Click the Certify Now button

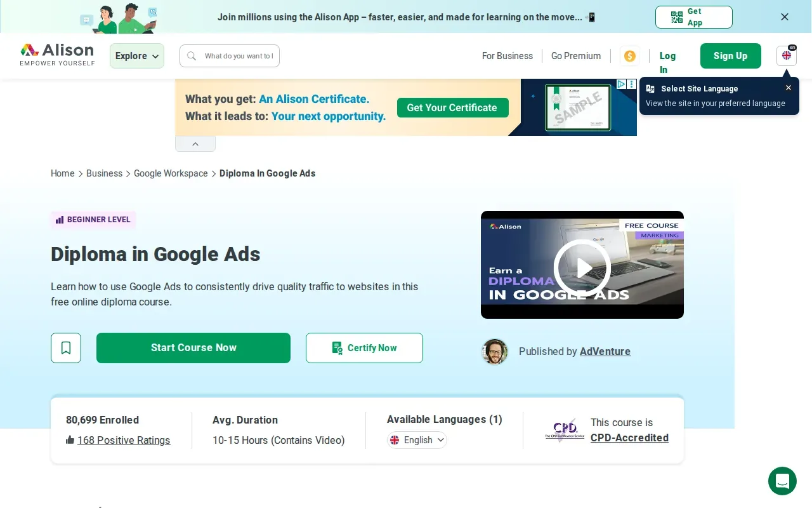click(x=364, y=348)
